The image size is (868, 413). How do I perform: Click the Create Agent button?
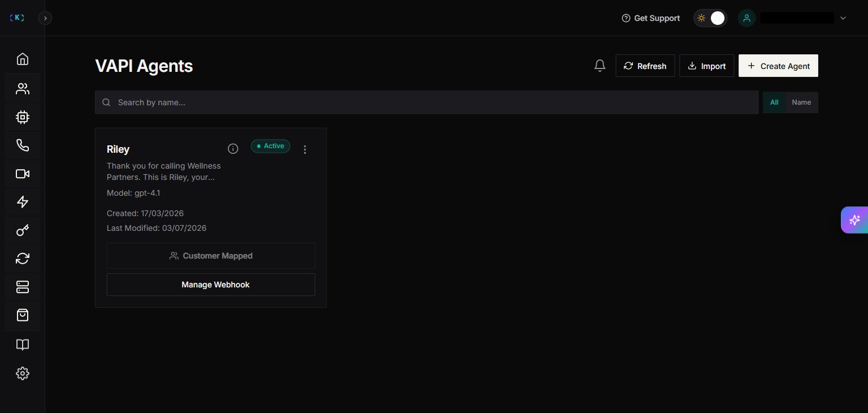click(778, 66)
